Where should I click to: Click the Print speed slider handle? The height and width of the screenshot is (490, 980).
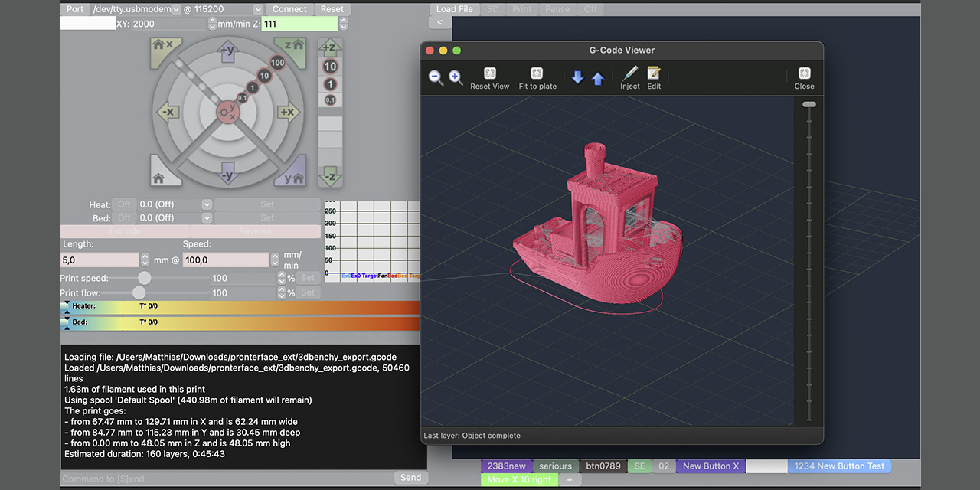click(144, 278)
